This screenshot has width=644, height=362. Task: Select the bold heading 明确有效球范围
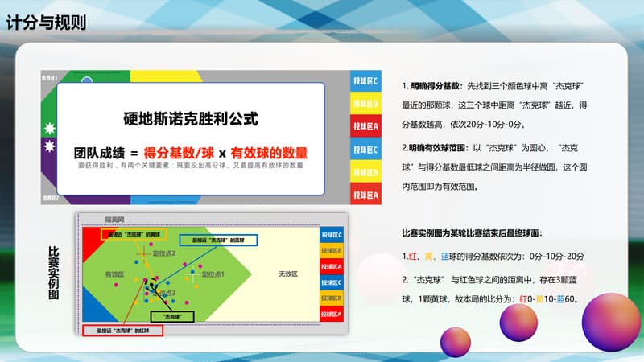coord(441,148)
